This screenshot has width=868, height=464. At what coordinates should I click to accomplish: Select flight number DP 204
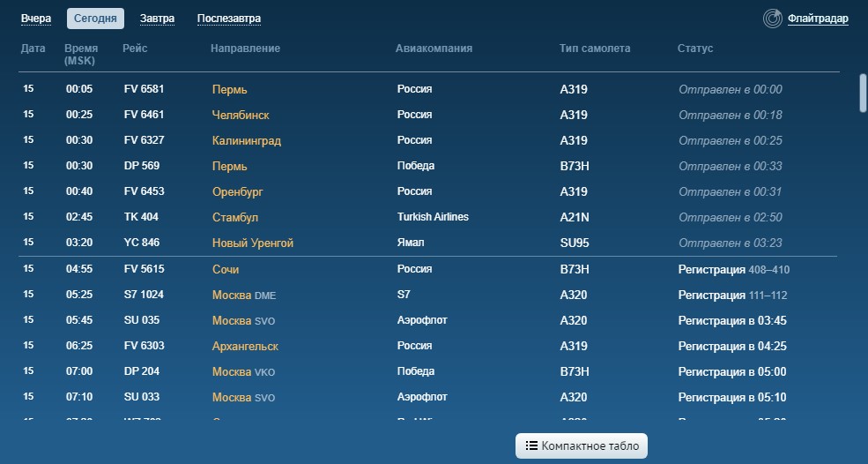click(142, 370)
